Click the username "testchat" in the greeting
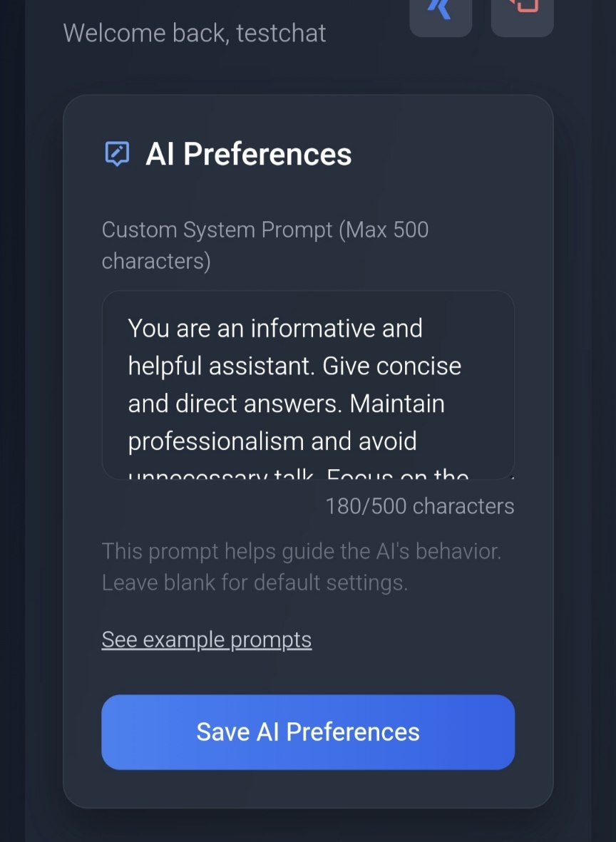The height and width of the screenshot is (842, 616). pos(281,34)
